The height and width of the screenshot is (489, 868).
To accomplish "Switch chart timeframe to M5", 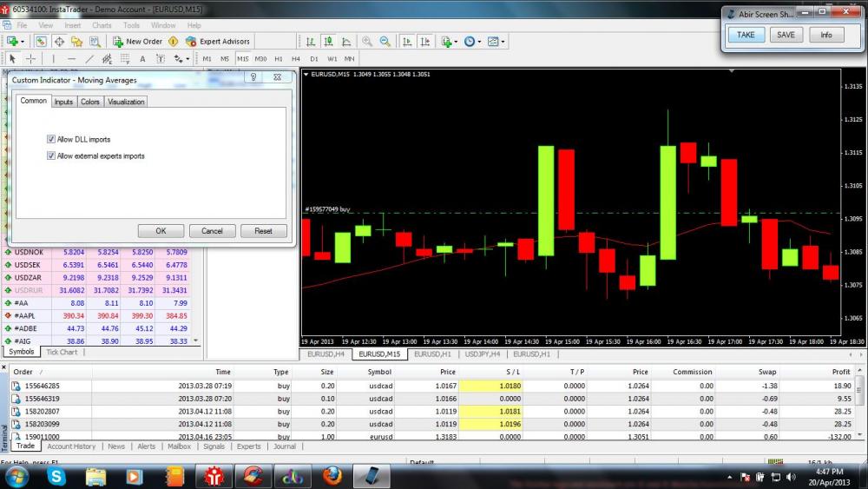I will 225,59.
